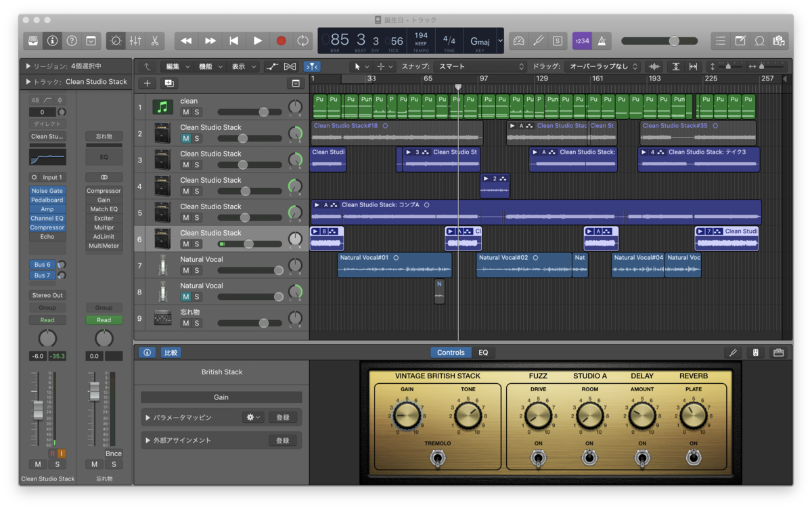Open the 編集 menu
Viewport: 812px width, 509px height.
click(177, 66)
